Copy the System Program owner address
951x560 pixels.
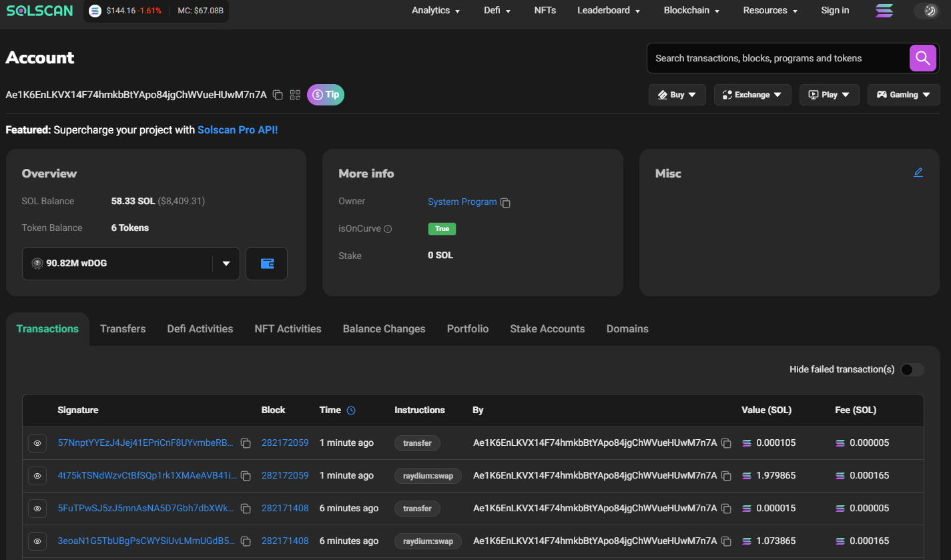pos(506,202)
